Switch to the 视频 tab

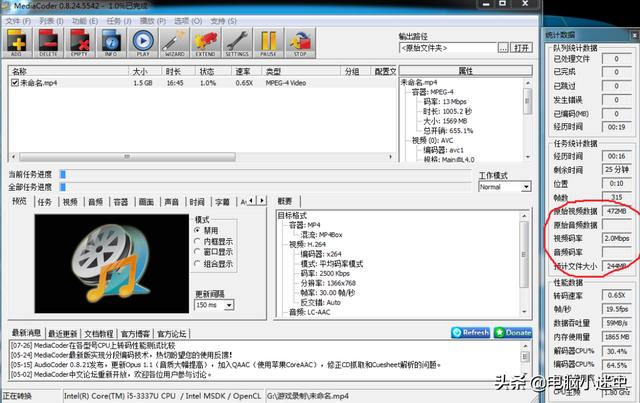click(70, 202)
